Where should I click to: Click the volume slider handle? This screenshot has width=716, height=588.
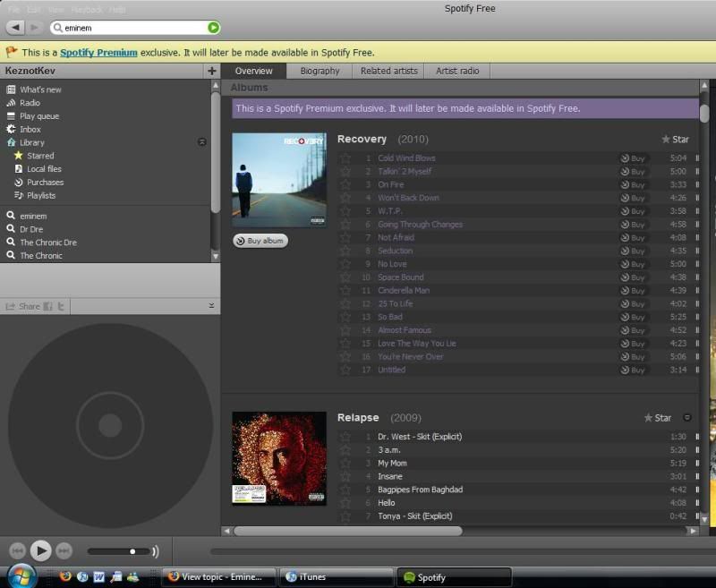click(132, 551)
